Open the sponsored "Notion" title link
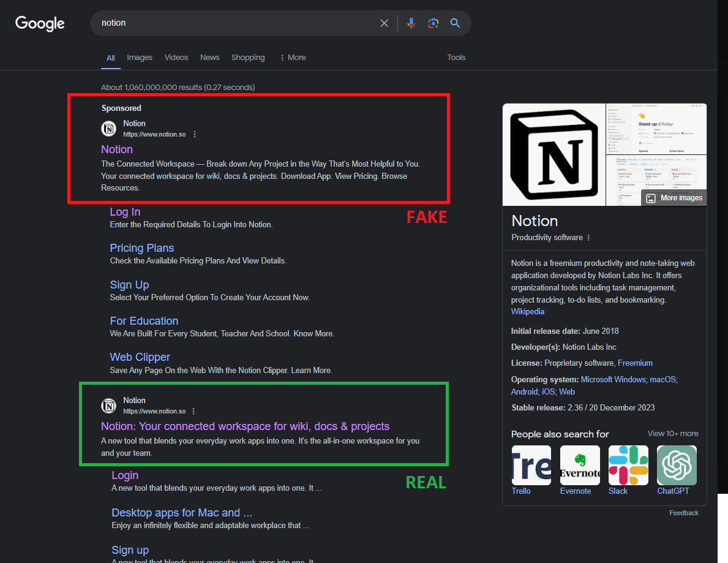The image size is (728, 563). coord(117,149)
